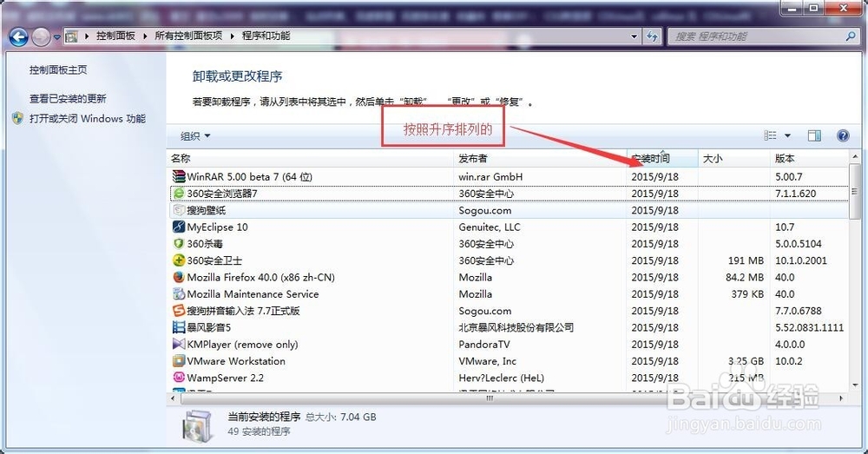Select Mozilla Maintenance Service icon

coord(178,294)
